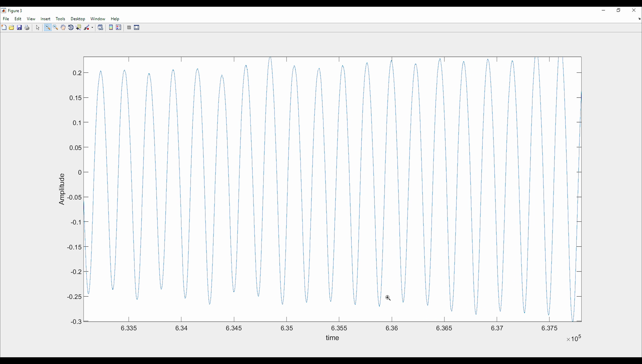The height and width of the screenshot is (364, 642).
Task: Click the y-axis tick label -0.1
Action: (x=76, y=222)
